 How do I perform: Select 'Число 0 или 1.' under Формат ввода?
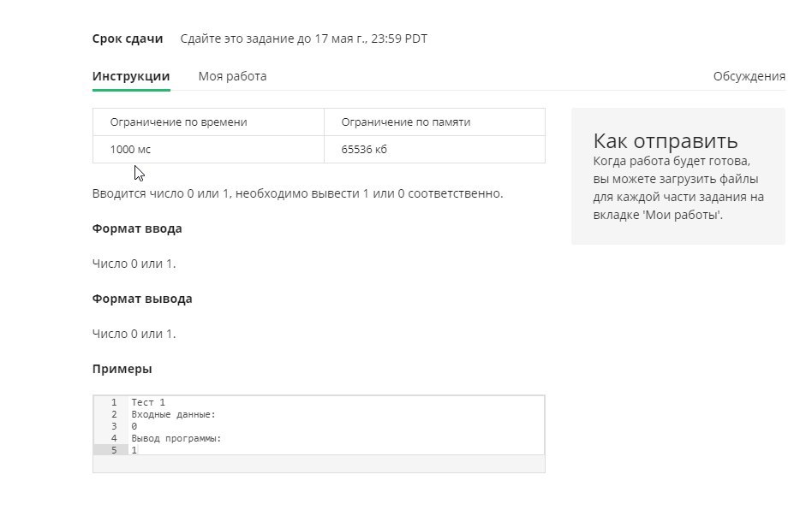click(x=134, y=264)
